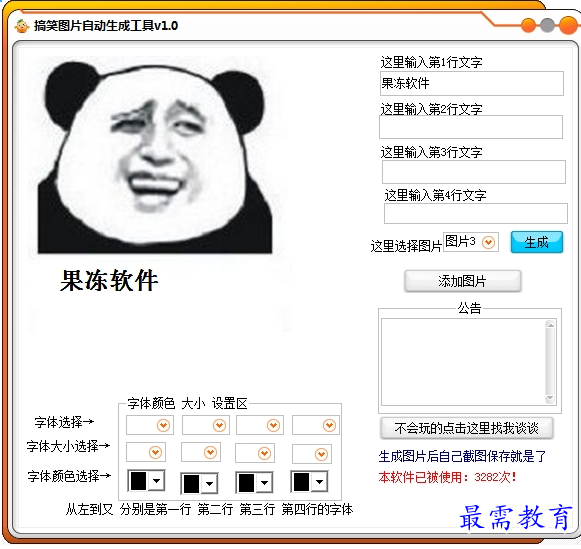Viewport: 581px width, 549px height.
Task: Click the app logo icon in title bar
Action: [21, 26]
